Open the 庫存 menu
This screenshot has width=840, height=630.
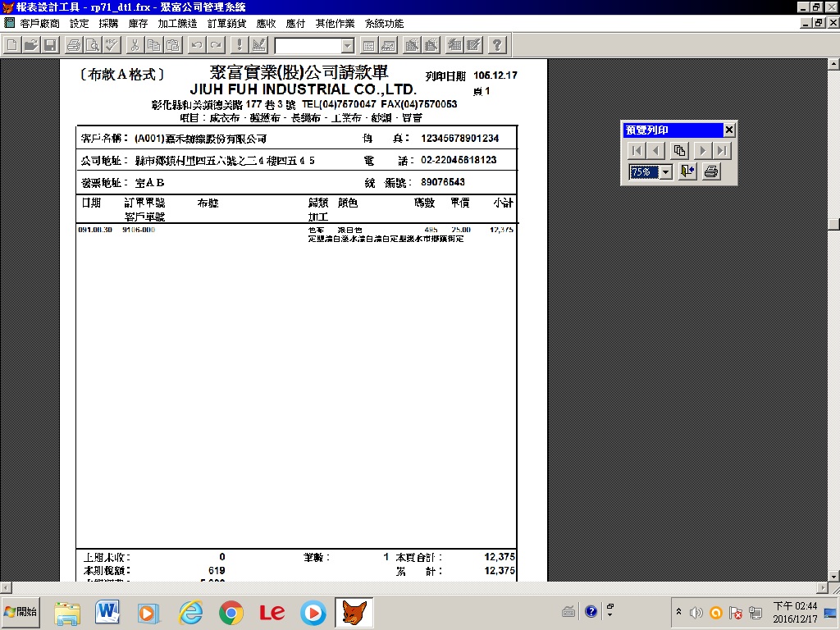coord(138,24)
